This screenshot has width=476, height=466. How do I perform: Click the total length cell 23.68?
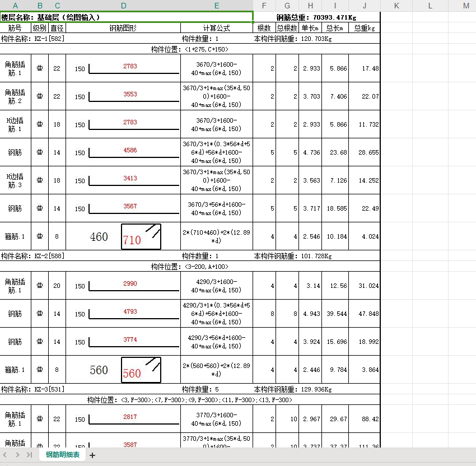pos(335,152)
